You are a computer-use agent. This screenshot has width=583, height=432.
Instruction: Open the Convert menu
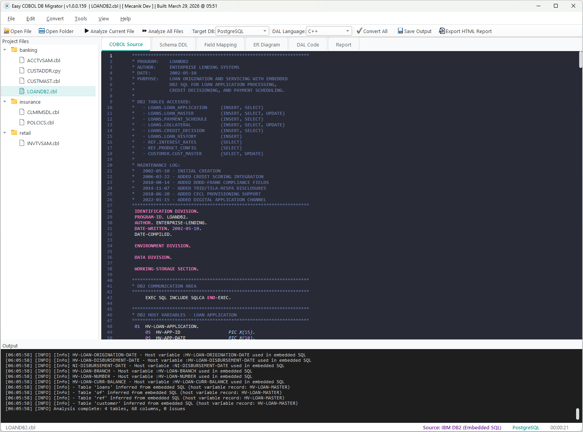click(55, 19)
